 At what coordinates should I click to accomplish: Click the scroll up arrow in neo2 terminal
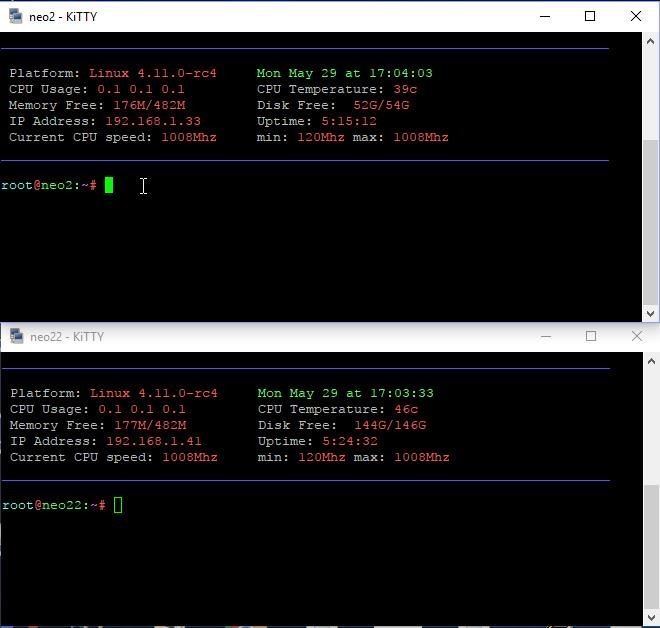pos(651,41)
